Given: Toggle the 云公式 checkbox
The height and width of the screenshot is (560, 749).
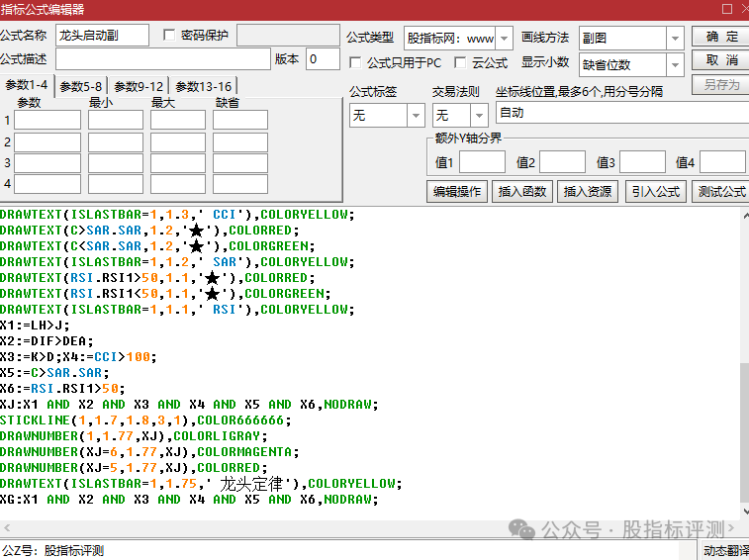Looking at the screenshot, I should pyautogui.click(x=460, y=62).
